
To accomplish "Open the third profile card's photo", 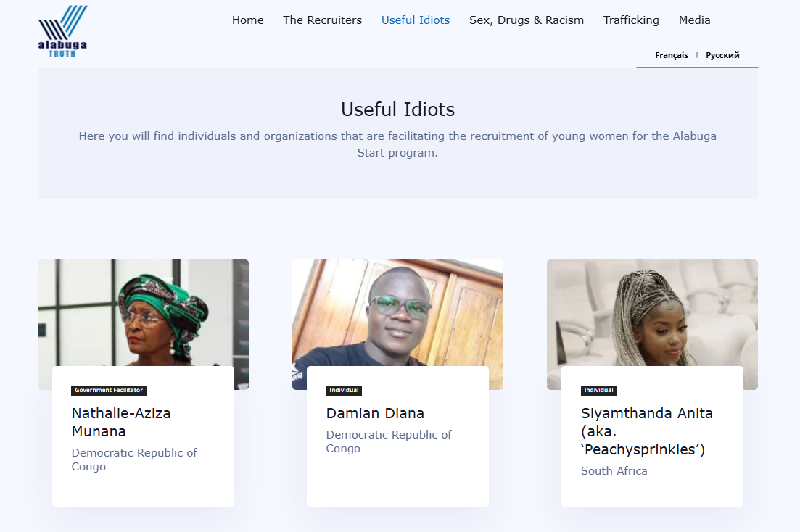I will pyautogui.click(x=652, y=312).
